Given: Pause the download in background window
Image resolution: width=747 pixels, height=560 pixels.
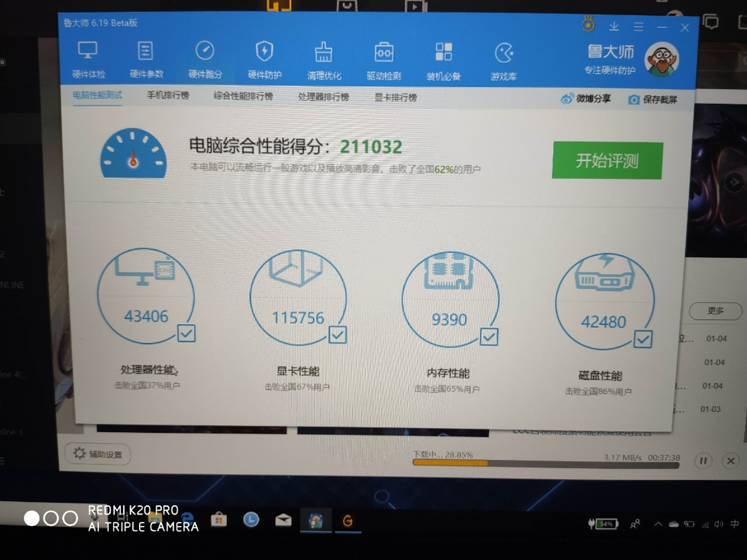Looking at the screenshot, I should [703, 461].
